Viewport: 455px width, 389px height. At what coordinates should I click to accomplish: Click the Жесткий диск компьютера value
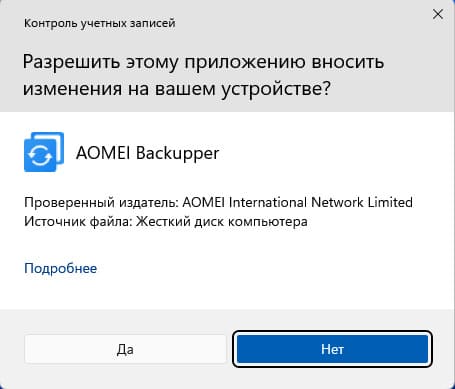tap(221, 222)
